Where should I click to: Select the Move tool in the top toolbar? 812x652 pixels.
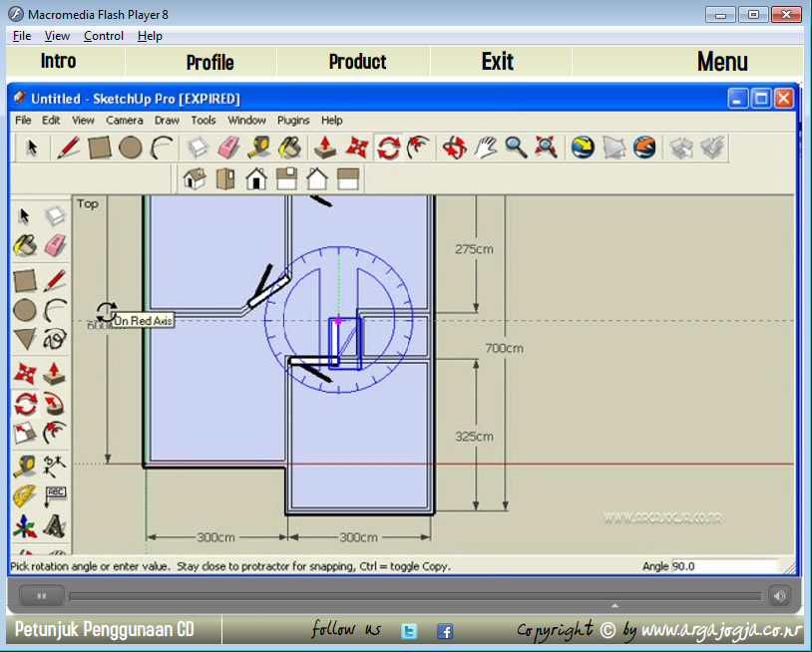(357, 148)
